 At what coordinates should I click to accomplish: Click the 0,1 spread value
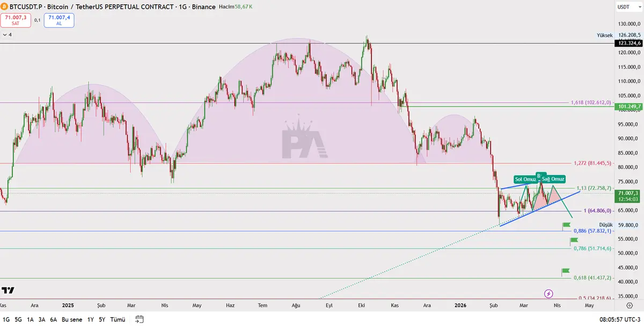(x=38, y=20)
